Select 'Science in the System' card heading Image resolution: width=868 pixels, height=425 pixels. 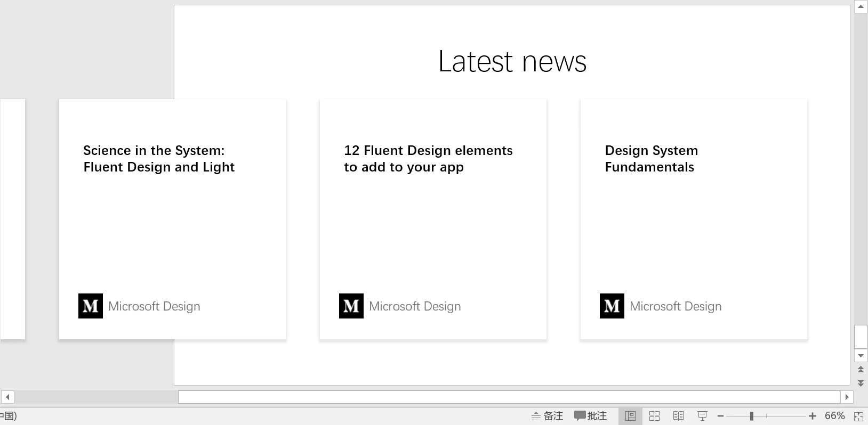click(x=159, y=159)
